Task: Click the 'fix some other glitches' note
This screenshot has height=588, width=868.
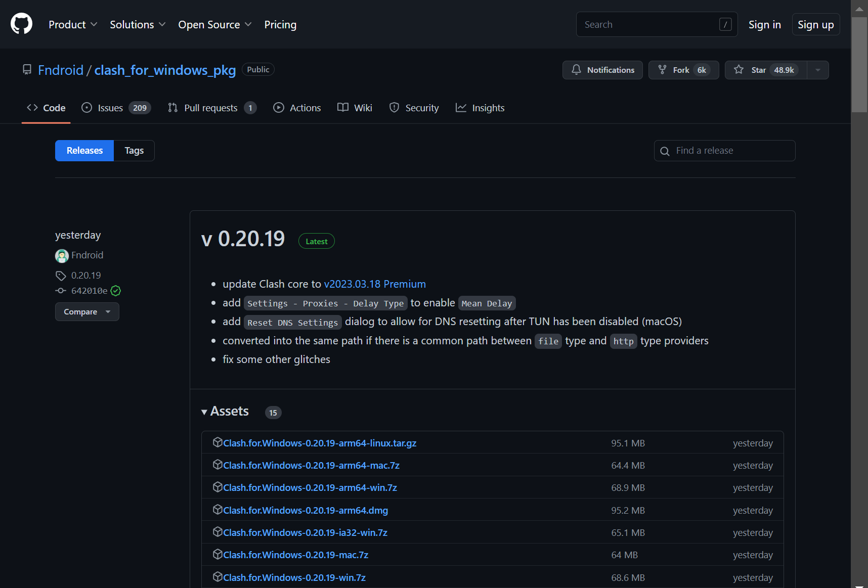Action: tap(276, 359)
